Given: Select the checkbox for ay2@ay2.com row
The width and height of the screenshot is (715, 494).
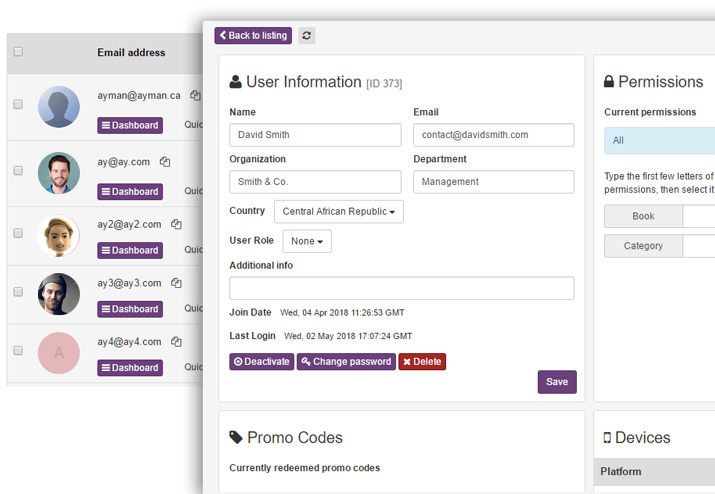Looking at the screenshot, I should (18, 233).
